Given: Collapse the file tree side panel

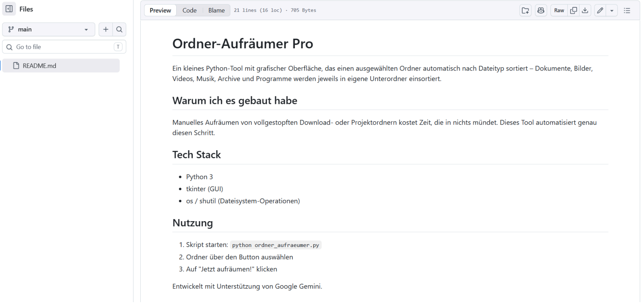Looking at the screenshot, I should 9,9.
